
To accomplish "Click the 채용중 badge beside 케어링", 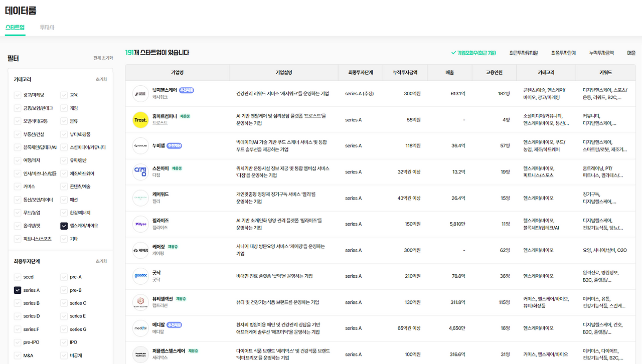I will [173, 247].
